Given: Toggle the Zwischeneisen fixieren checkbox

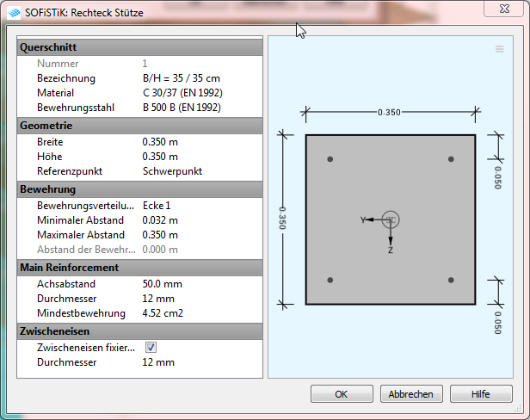Looking at the screenshot, I should pos(151,348).
